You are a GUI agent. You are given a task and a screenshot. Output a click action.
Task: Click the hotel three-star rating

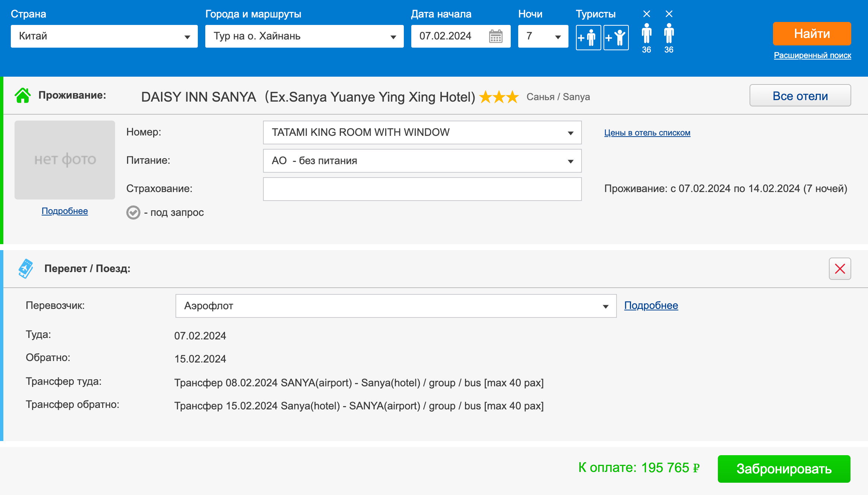point(499,97)
